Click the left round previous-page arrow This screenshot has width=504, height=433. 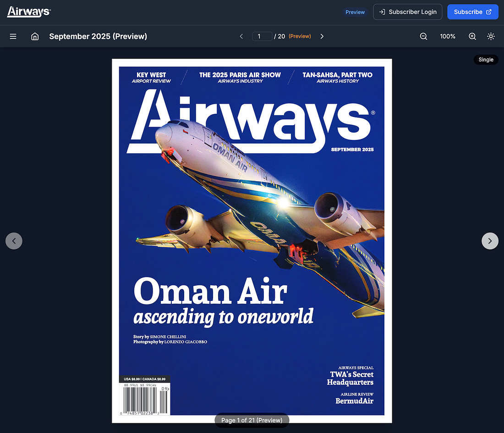point(14,241)
